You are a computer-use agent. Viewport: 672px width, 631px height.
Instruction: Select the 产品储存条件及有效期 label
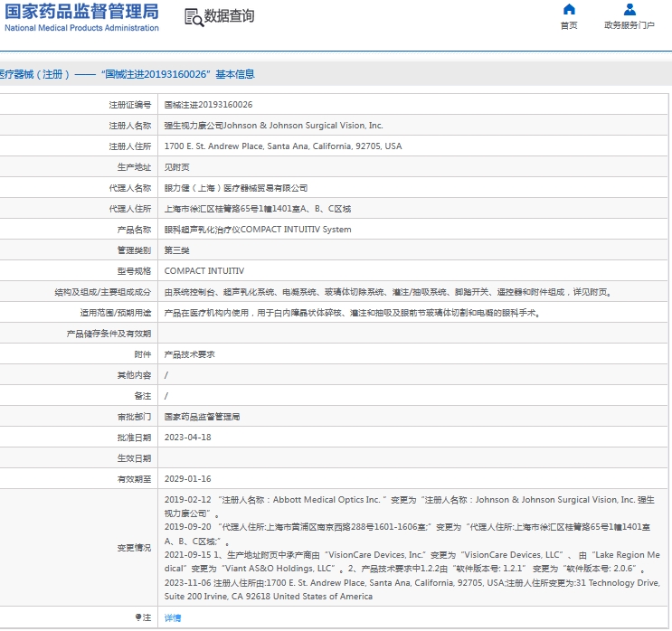pos(109,334)
